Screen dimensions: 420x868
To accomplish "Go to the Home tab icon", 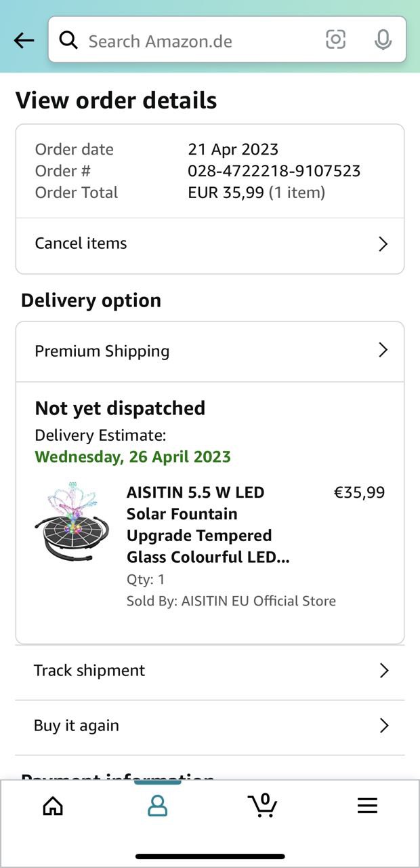I will pos(53,806).
